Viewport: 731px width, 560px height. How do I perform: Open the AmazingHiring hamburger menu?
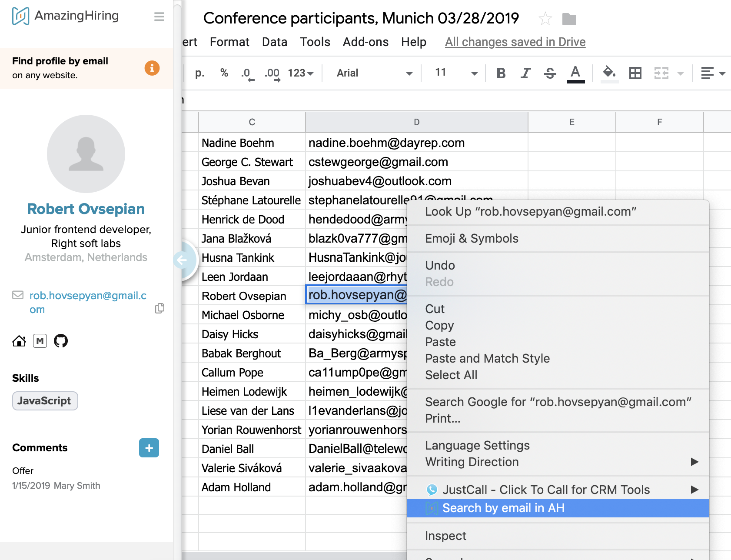click(159, 17)
